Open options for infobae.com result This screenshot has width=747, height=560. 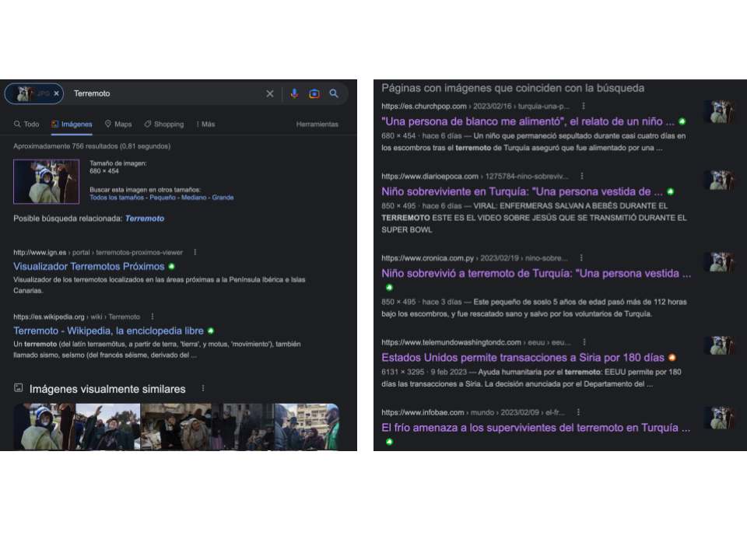578,412
